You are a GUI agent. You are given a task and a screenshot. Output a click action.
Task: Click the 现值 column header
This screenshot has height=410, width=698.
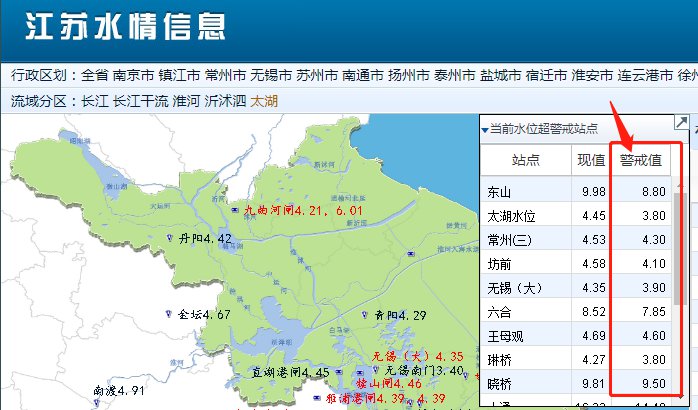click(591, 160)
